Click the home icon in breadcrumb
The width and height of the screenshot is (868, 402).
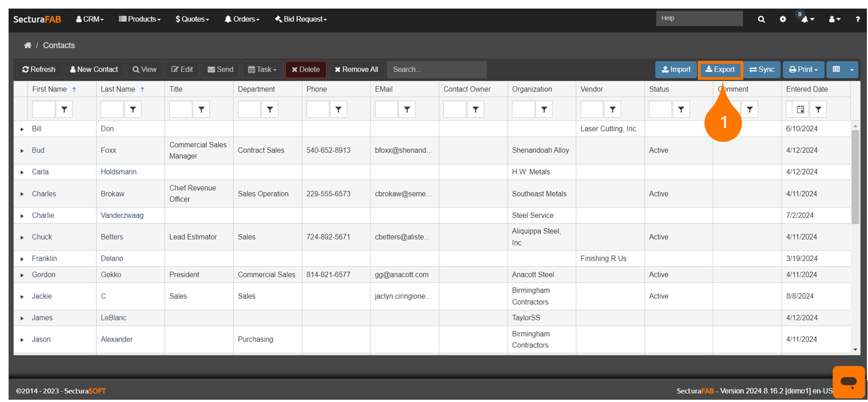point(27,45)
